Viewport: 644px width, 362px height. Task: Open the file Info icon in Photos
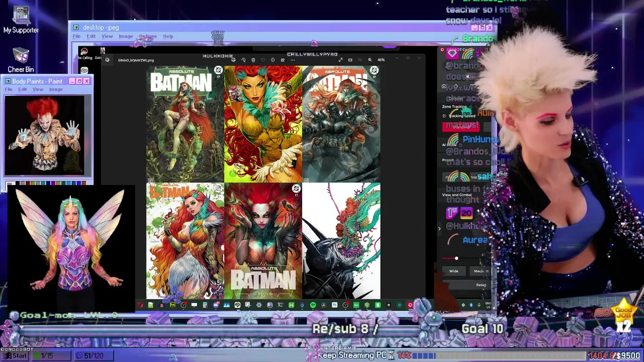click(273, 60)
